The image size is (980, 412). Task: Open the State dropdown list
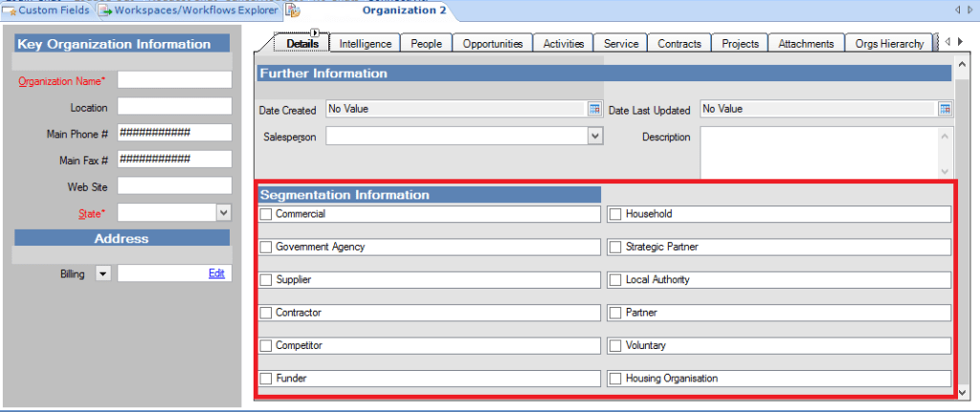click(224, 213)
